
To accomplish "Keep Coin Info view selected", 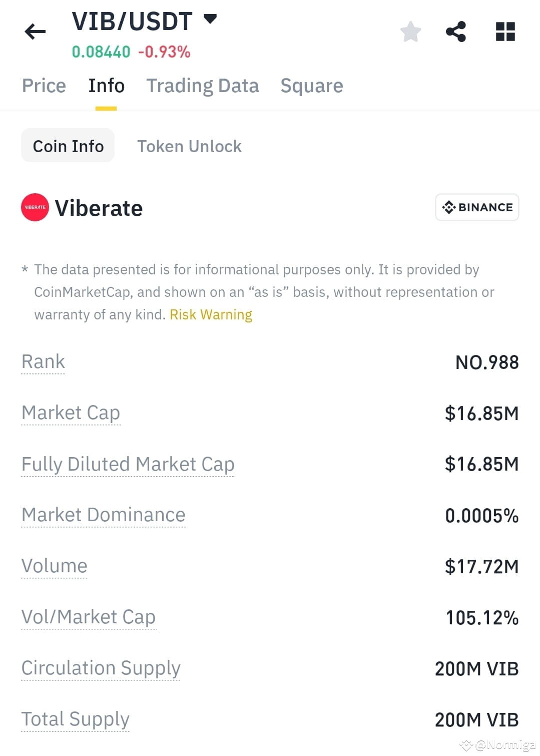I will click(x=68, y=145).
